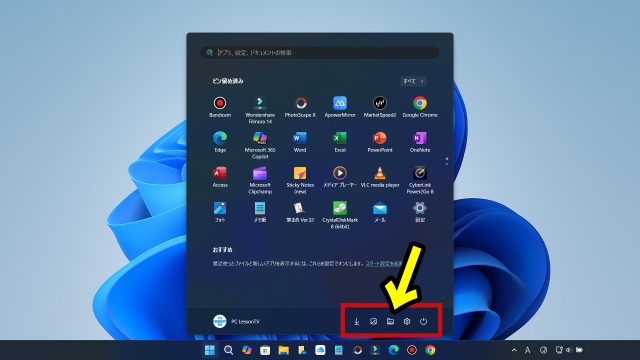
Task: Open VLC media player
Action: [x=380, y=177]
